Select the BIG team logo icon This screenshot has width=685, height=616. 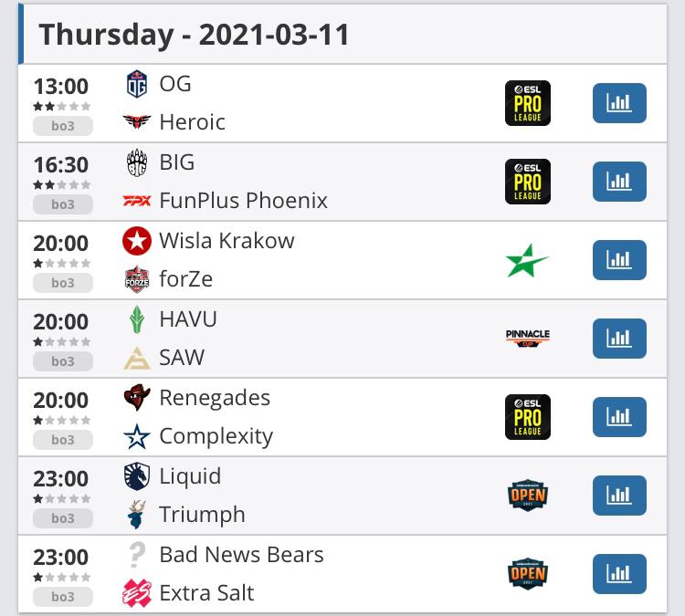click(x=136, y=162)
